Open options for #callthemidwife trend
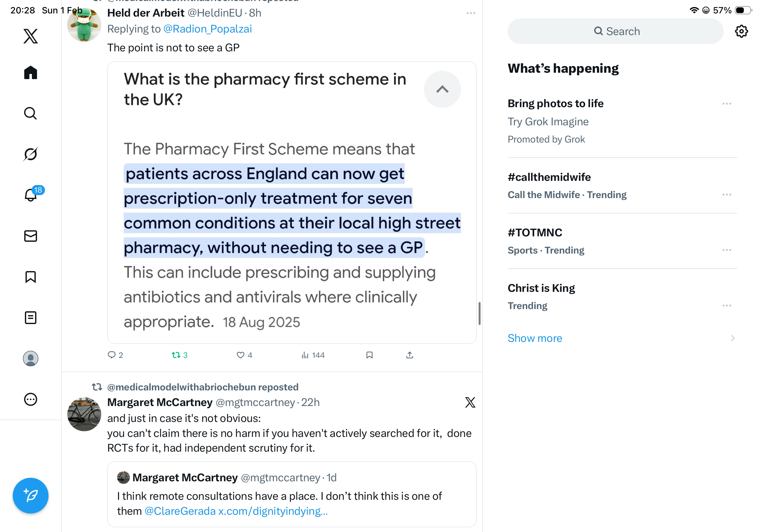Image resolution: width=762 pixels, height=532 pixels. (727, 195)
